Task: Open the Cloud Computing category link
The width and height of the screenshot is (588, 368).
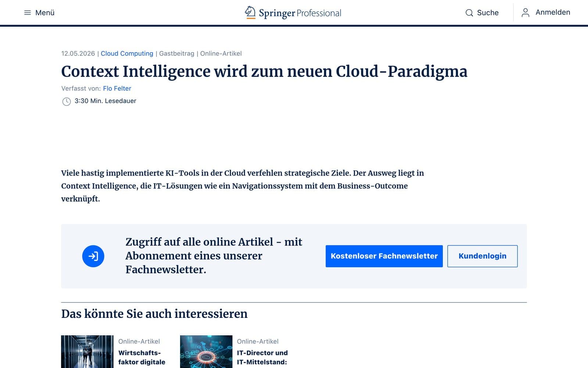Action: (x=127, y=53)
